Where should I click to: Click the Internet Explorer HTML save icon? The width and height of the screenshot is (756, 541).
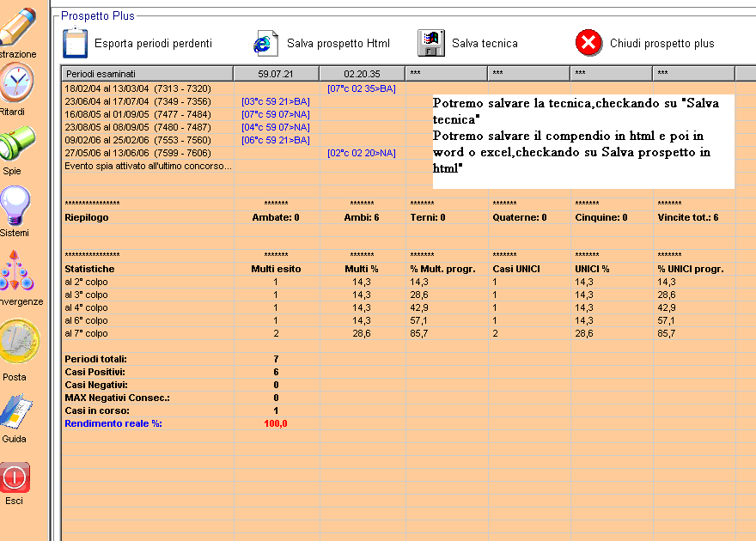(265, 43)
